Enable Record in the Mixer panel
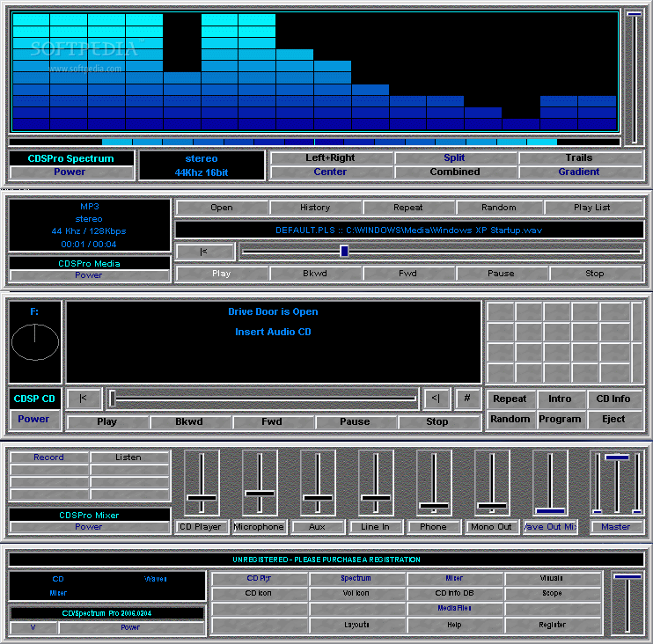653x644 pixels. [x=49, y=457]
